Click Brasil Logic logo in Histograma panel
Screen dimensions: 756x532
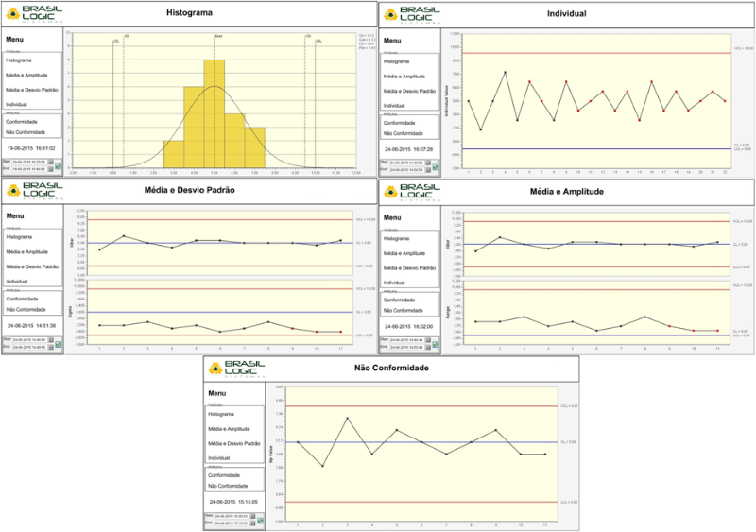coord(30,14)
